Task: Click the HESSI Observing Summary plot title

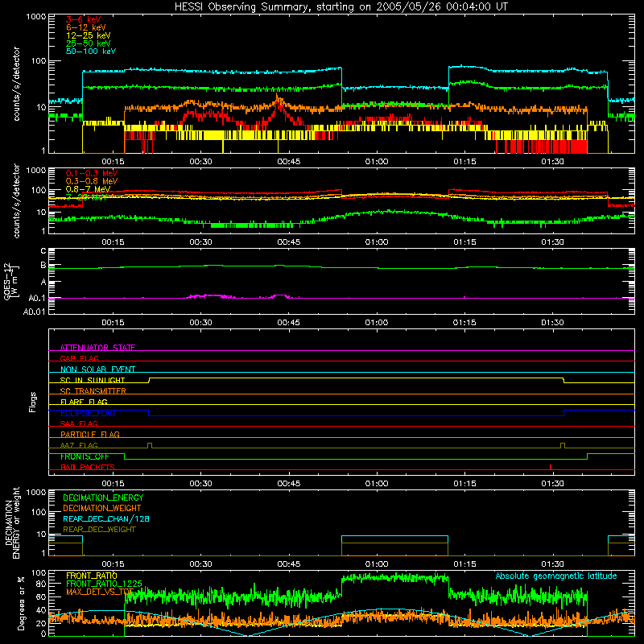Action: tap(341, 7)
